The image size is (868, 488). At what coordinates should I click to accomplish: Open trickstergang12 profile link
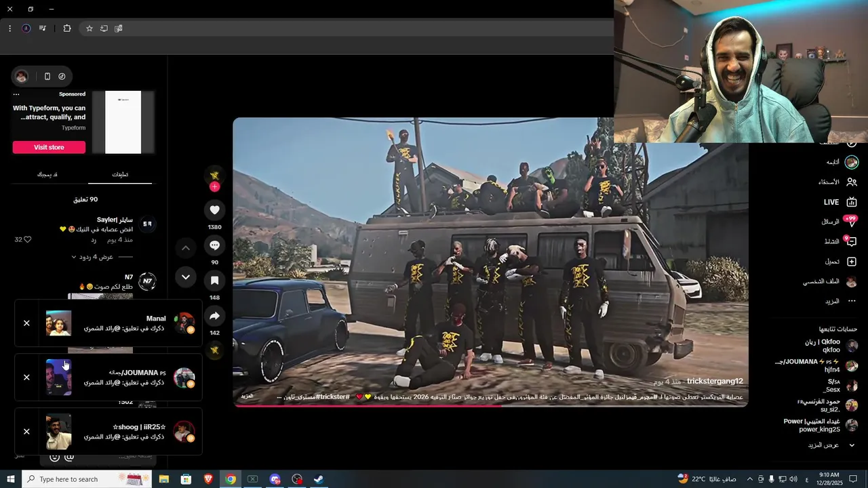pos(715,381)
